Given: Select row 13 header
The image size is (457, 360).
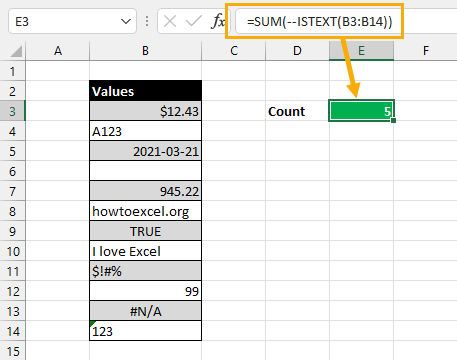Looking at the screenshot, I should pyautogui.click(x=13, y=311).
